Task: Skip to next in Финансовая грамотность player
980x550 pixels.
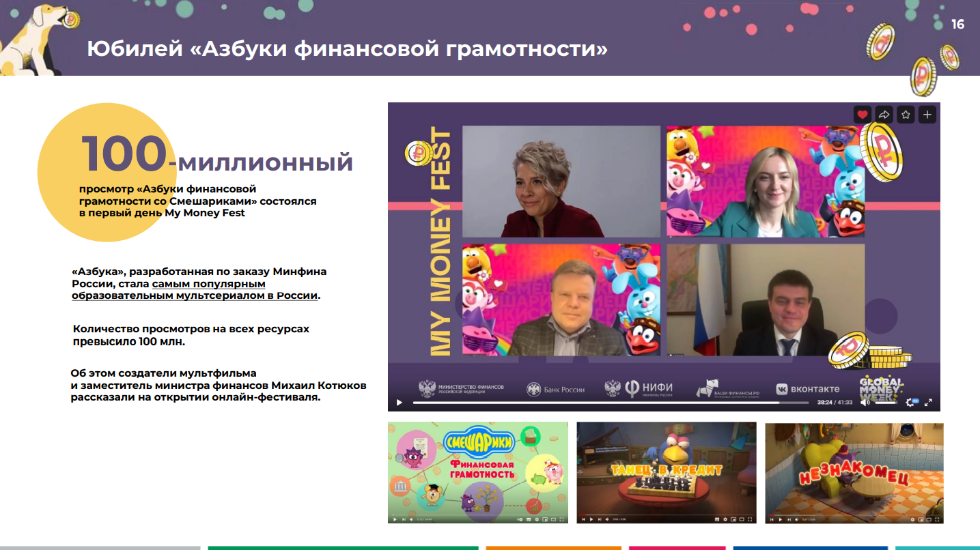Action: pyautogui.click(x=404, y=519)
